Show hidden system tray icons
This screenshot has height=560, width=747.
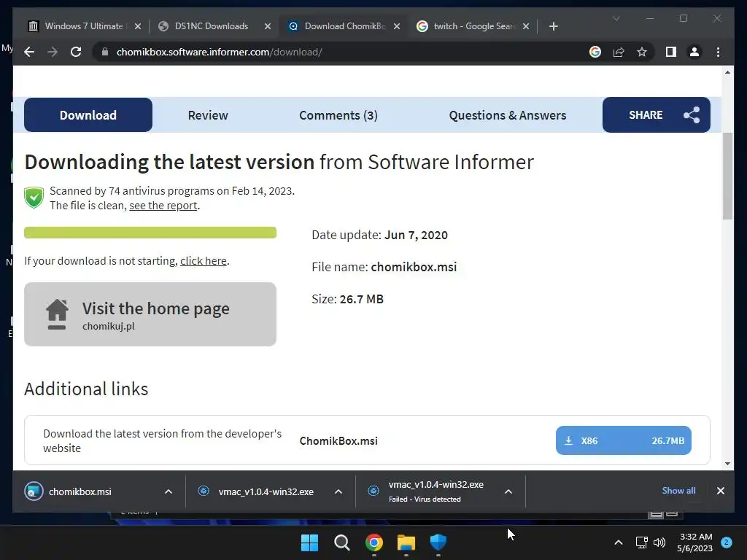(x=619, y=542)
